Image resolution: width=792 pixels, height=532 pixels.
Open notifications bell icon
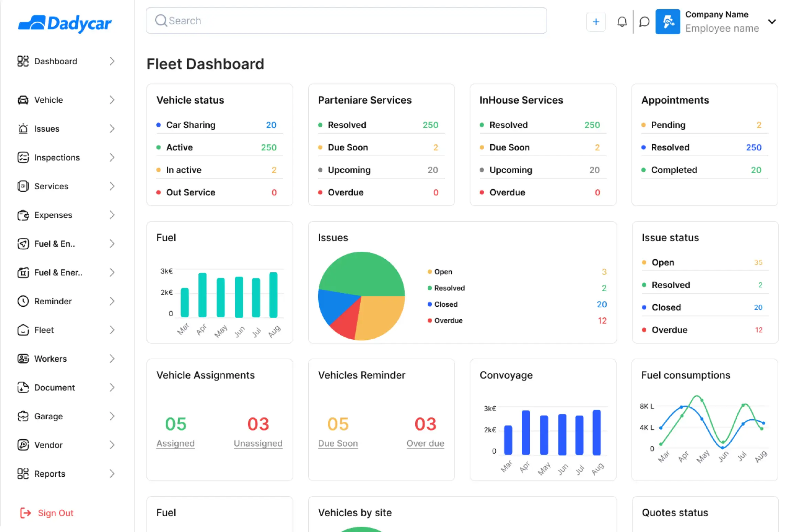(622, 22)
